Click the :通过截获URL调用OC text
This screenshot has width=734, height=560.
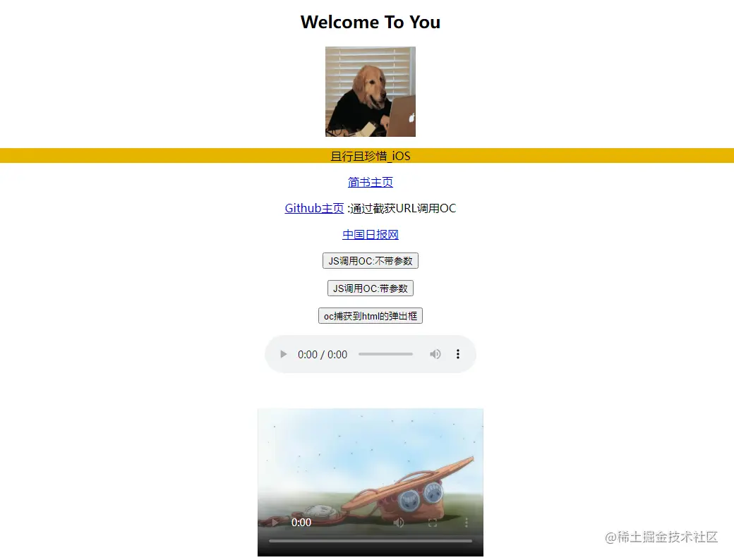(402, 208)
